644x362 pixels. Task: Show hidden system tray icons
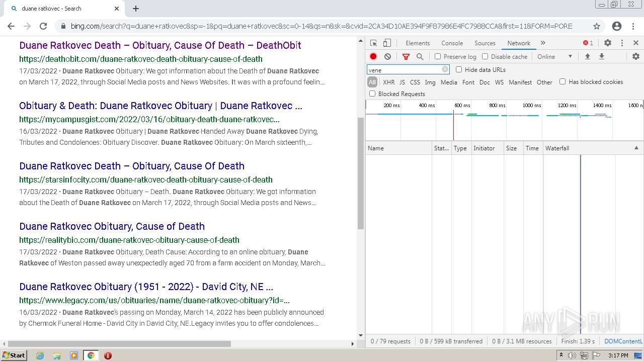[561, 355]
